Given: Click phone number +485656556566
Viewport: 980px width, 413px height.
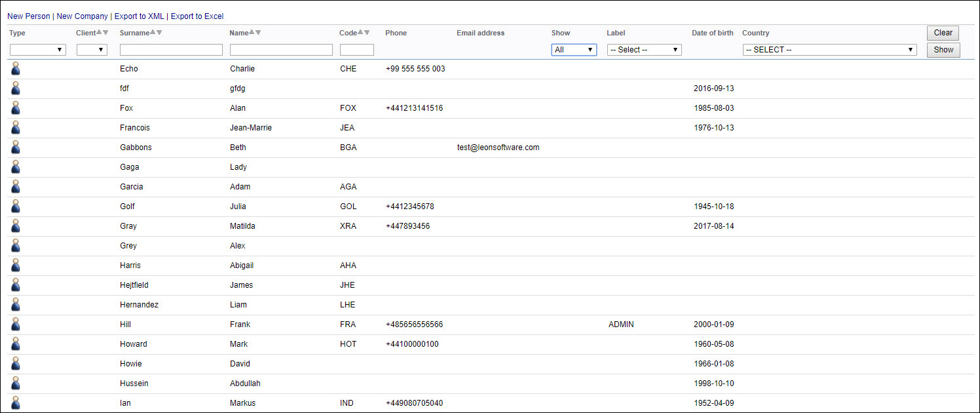Looking at the screenshot, I should (415, 324).
